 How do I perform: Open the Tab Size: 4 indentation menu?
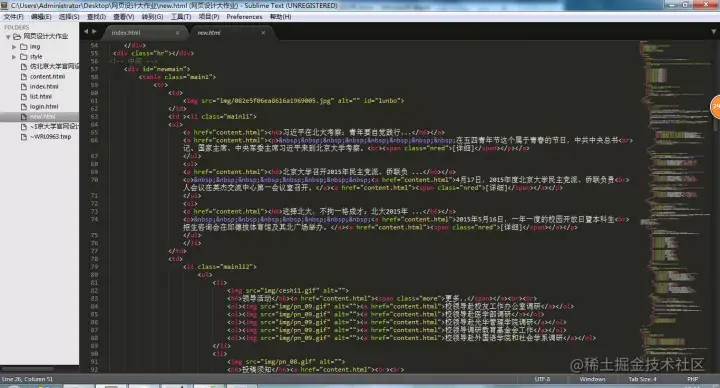(x=642, y=379)
